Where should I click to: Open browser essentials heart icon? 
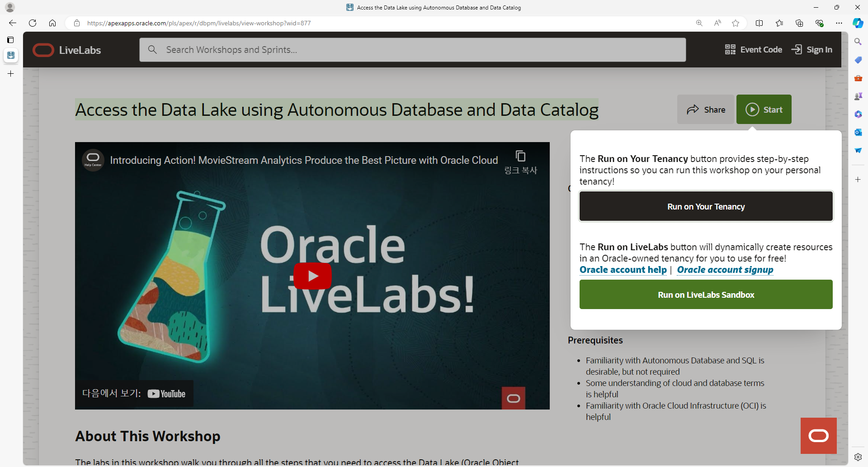click(819, 23)
